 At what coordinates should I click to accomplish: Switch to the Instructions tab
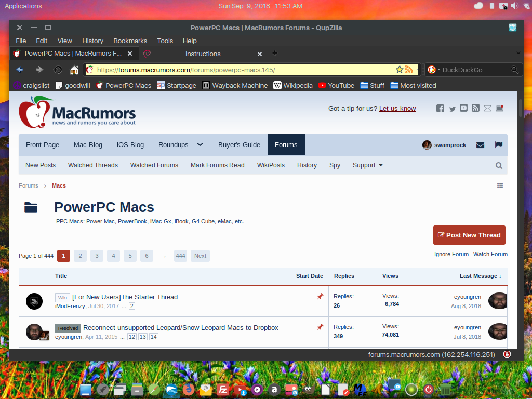[203, 54]
